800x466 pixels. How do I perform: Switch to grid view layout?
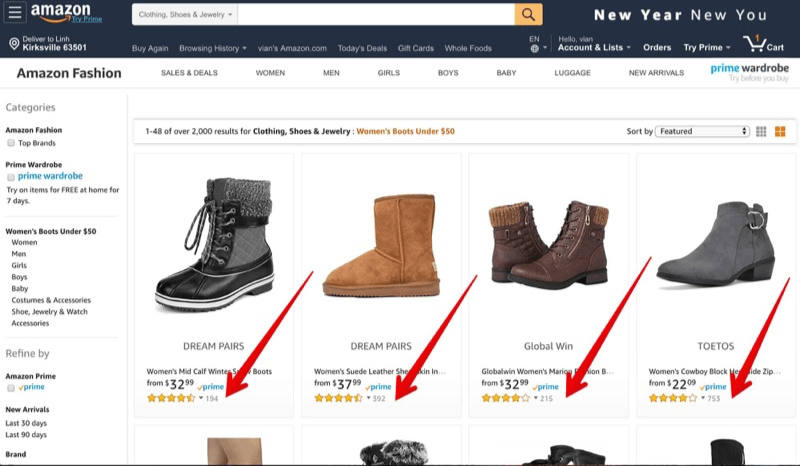tap(762, 131)
